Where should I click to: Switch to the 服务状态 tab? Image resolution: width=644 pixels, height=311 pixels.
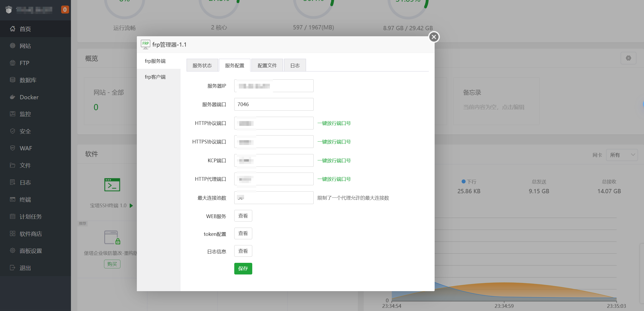point(202,65)
